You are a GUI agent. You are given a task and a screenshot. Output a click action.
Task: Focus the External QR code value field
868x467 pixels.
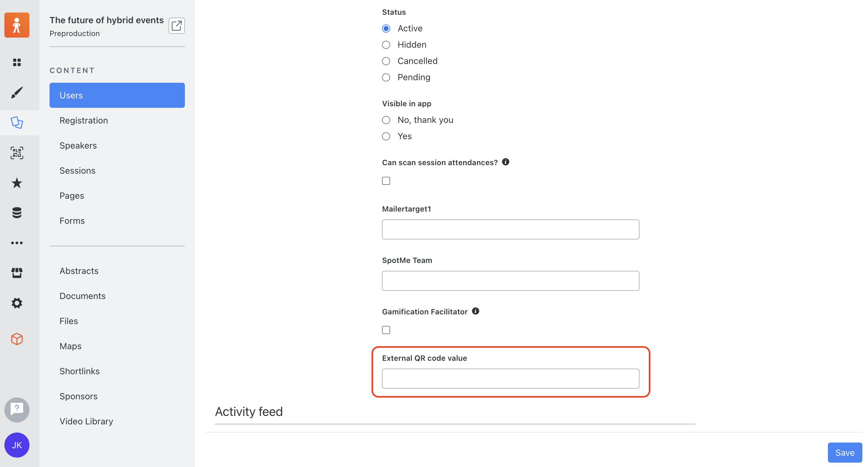[x=510, y=379]
